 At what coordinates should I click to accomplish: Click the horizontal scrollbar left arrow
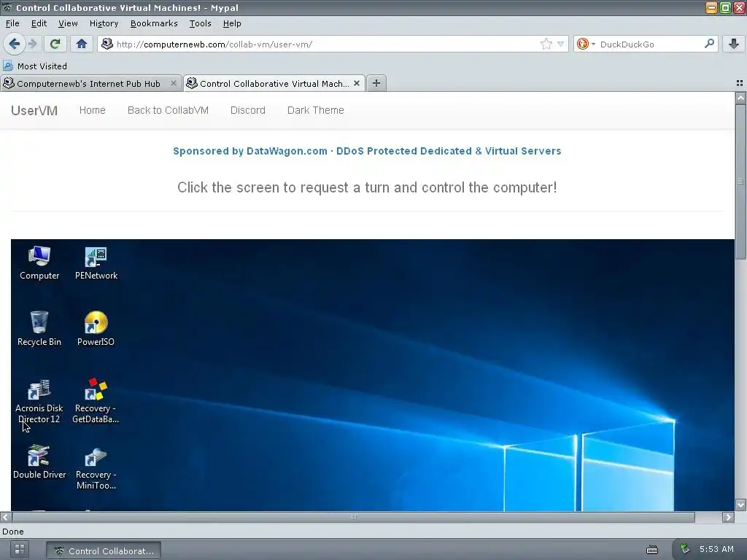[6, 517]
